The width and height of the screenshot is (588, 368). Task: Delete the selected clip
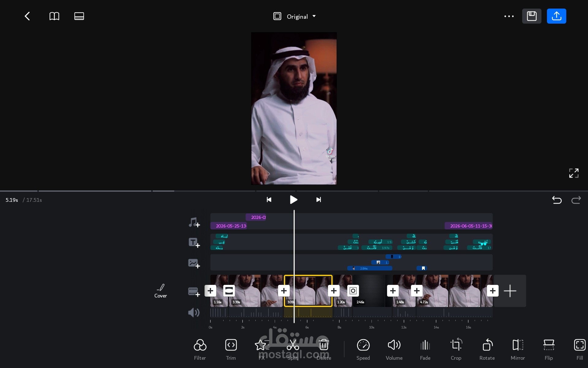pyautogui.click(x=324, y=350)
